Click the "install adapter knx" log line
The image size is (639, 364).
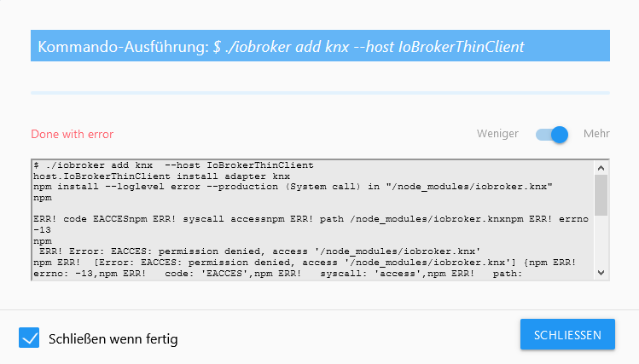pyautogui.click(x=161, y=175)
